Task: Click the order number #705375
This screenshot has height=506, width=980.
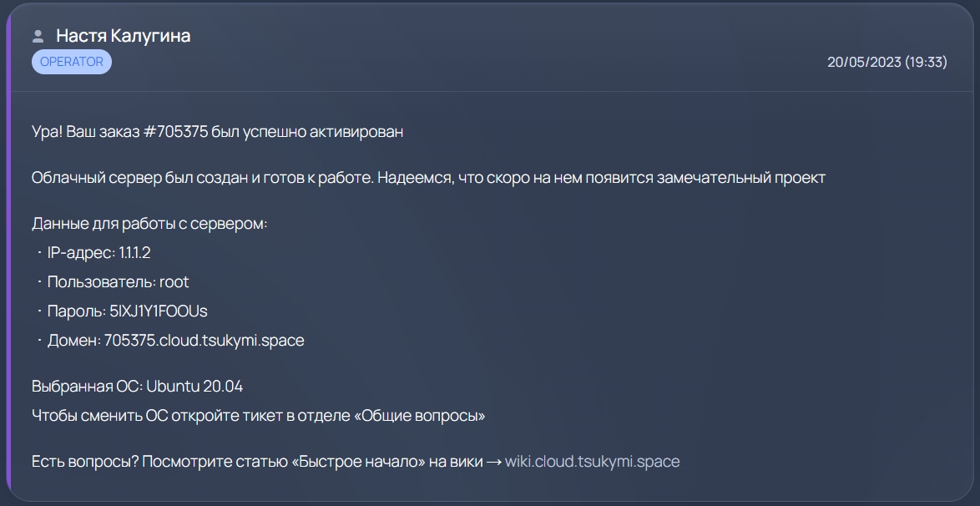Action: (x=176, y=132)
